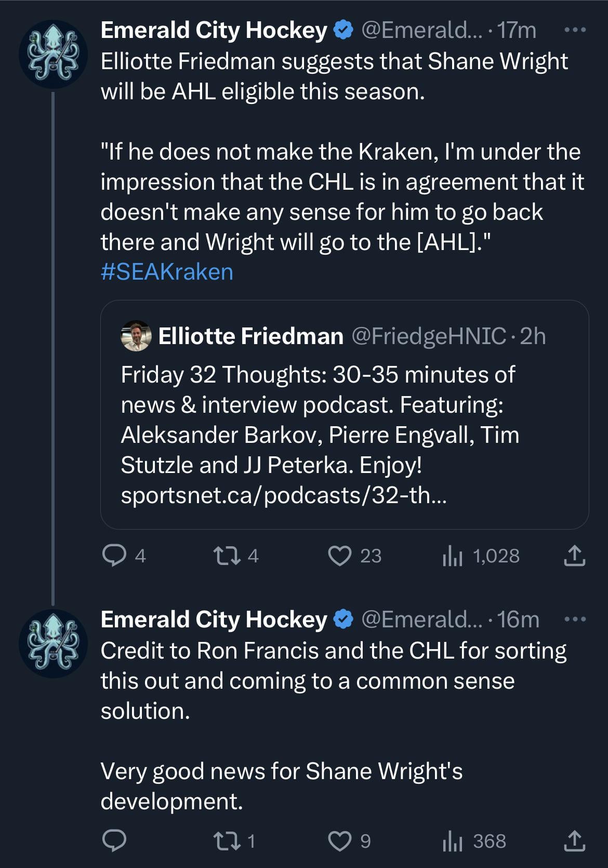Retweet the tweet about Ron Francis
608x868 pixels.
(x=227, y=841)
